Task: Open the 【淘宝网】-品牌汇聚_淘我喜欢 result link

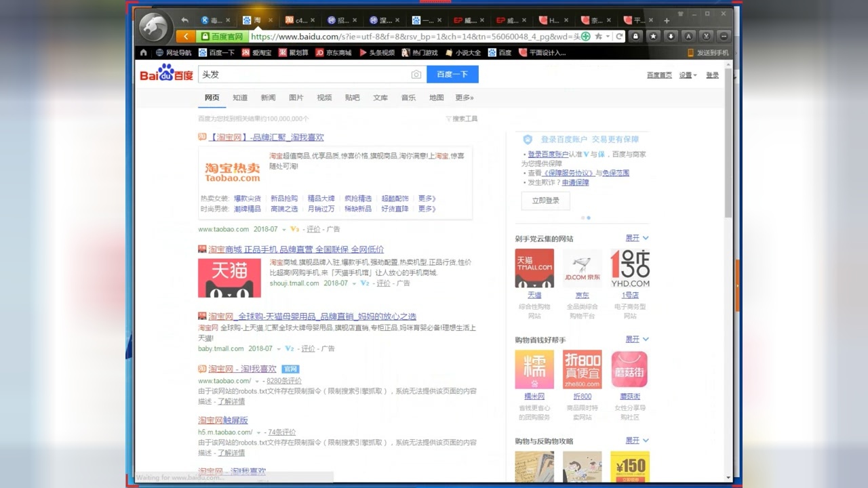Action: pyautogui.click(x=267, y=137)
